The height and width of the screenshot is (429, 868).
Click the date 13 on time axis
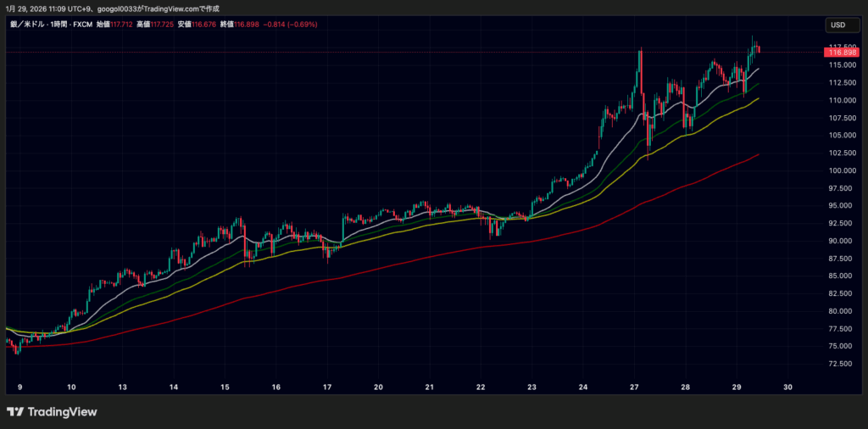[x=123, y=387]
